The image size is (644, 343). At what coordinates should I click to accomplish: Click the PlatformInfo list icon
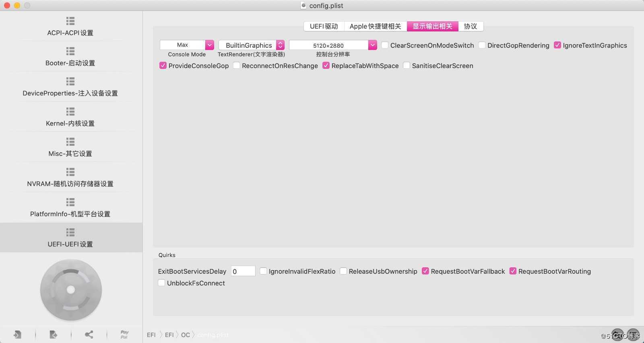tap(70, 202)
